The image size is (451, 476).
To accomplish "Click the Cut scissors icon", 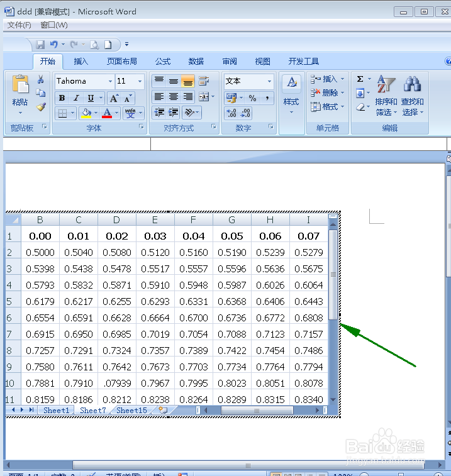I will tap(41, 79).
